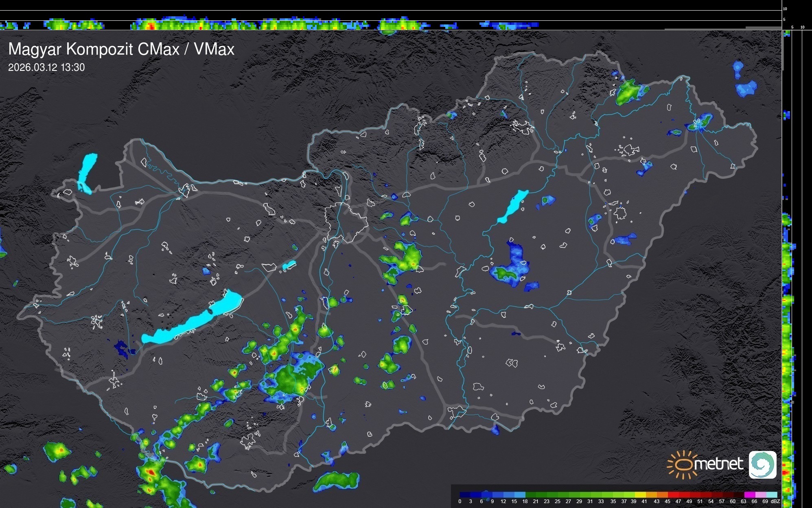Select the dark navy 0 dBZ swatch
812x508 pixels.
[465, 495]
